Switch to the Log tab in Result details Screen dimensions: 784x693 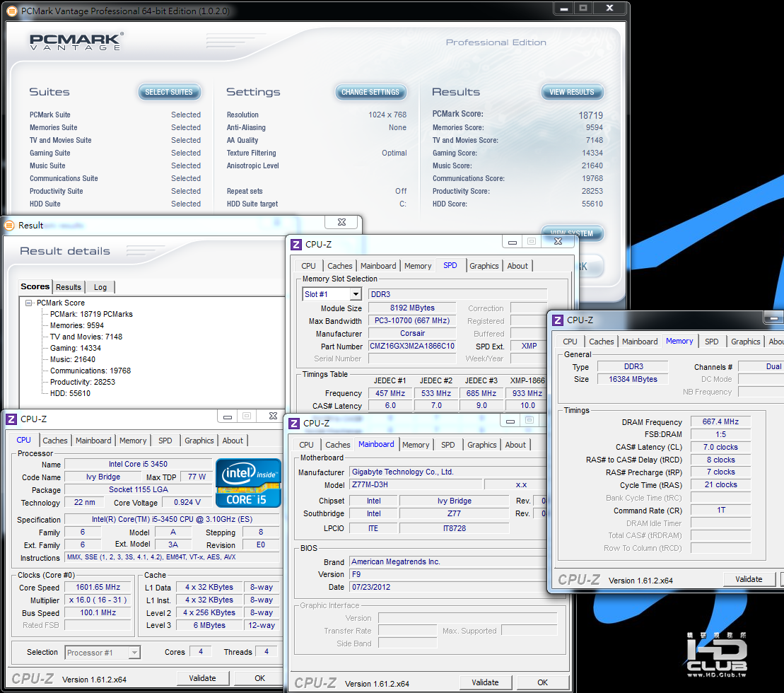(x=100, y=288)
